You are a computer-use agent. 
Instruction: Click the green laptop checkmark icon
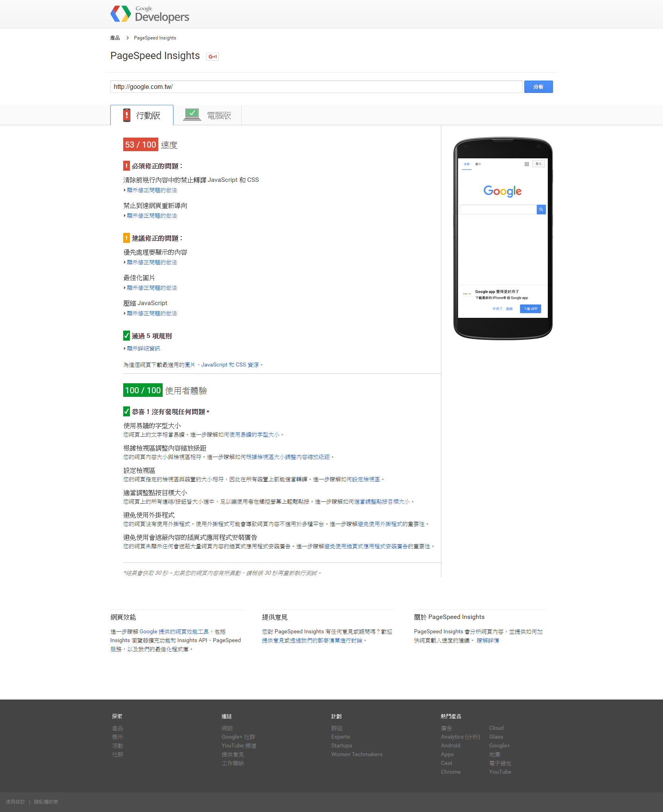[192, 115]
